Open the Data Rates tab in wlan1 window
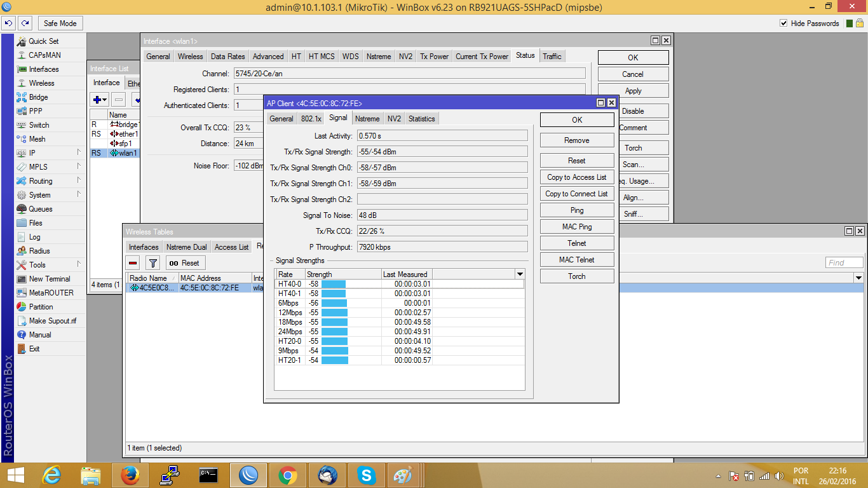 (227, 57)
